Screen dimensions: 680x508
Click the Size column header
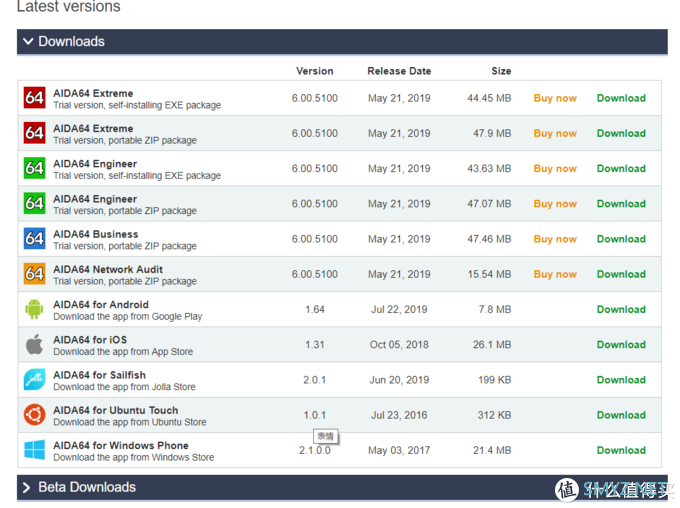click(501, 71)
